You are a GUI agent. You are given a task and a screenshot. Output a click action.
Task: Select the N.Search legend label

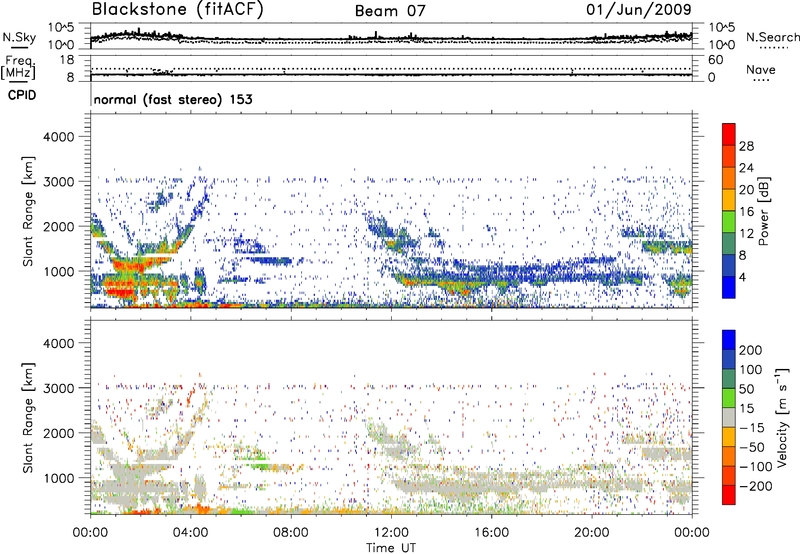[x=772, y=37]
